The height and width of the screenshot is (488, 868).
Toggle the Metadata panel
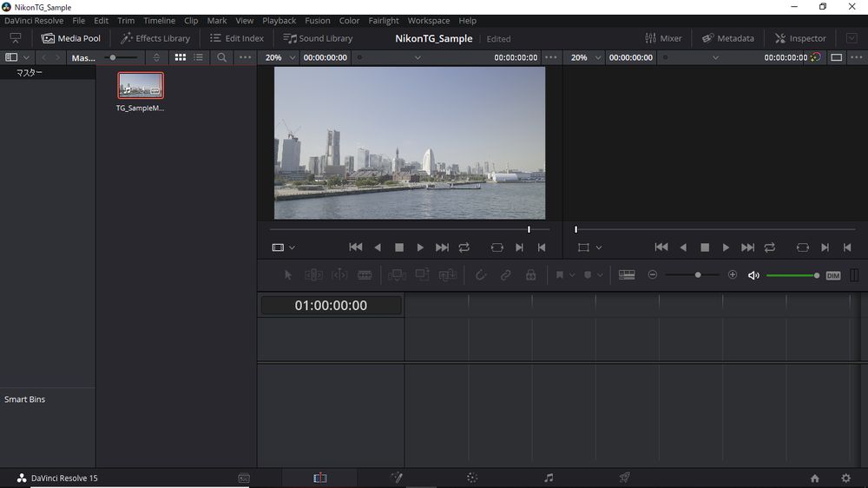[x=728, y=38]
